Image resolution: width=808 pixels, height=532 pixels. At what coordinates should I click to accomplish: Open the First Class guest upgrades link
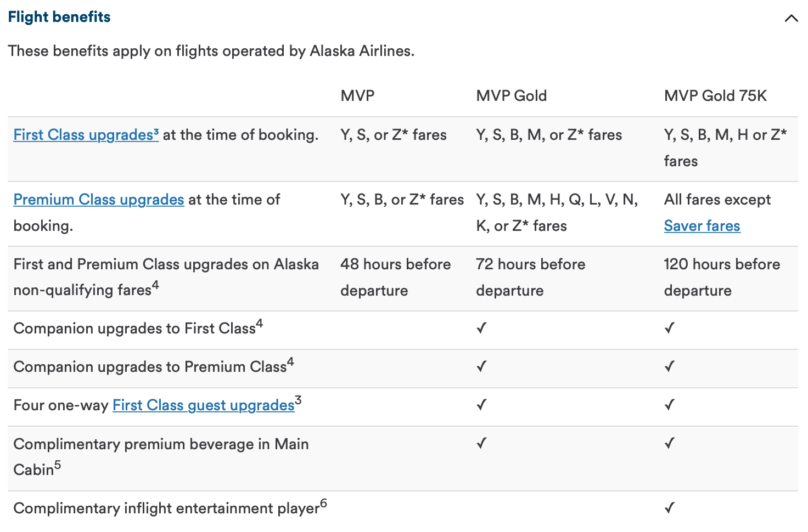[204, 405]
